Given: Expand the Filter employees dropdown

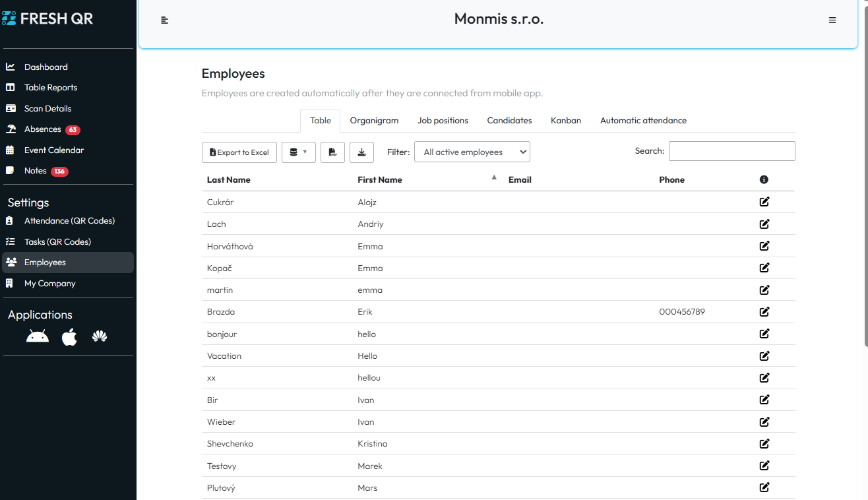Looking at the screenshot, I should 472,152.
